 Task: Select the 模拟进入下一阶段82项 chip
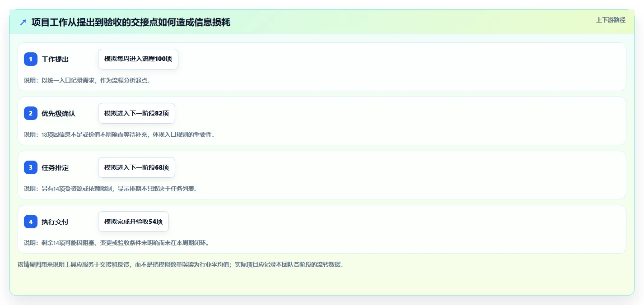click(x=136, y=113)
